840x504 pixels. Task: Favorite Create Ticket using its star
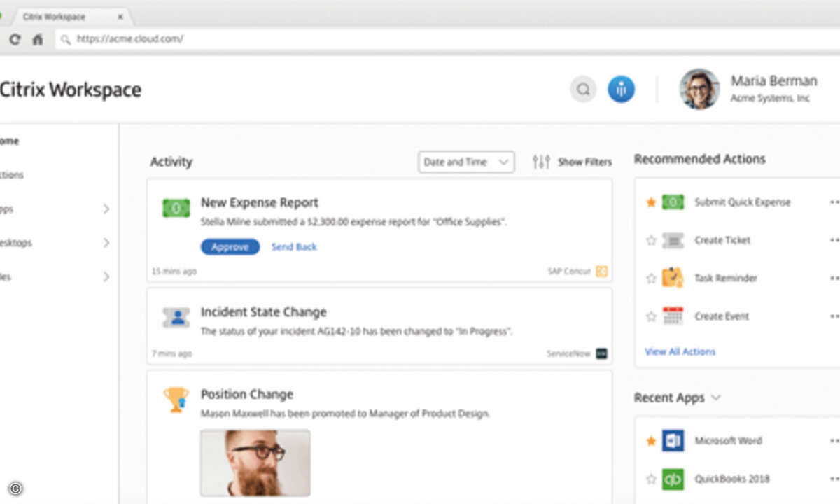(x=651, y=240)
